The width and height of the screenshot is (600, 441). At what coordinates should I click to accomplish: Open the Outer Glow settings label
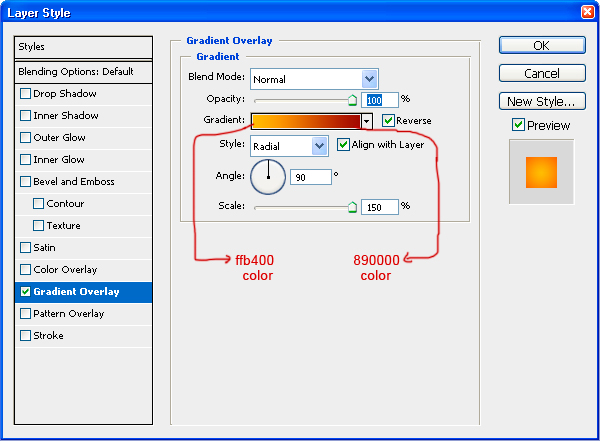point(59,137)
